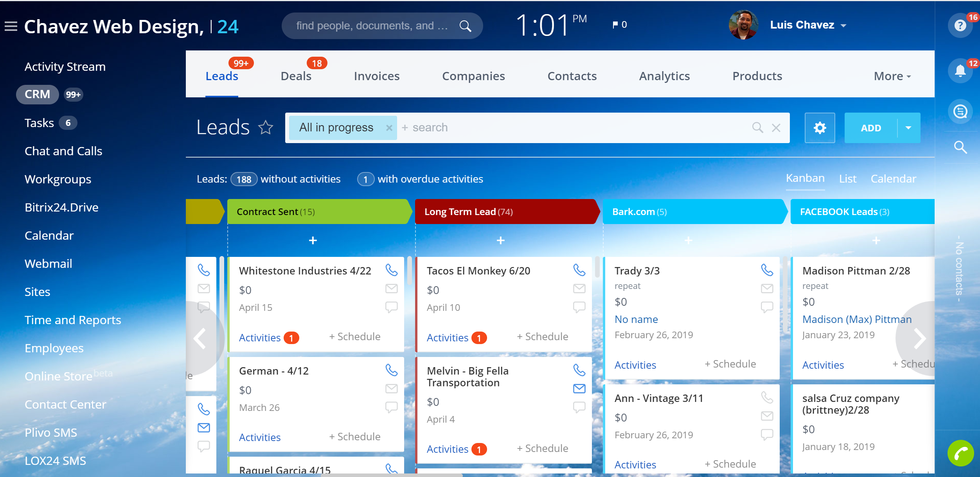980x477 pixels.
Task: Open Chat and Calls in sidebar
Action: click(x=63, y=151)
